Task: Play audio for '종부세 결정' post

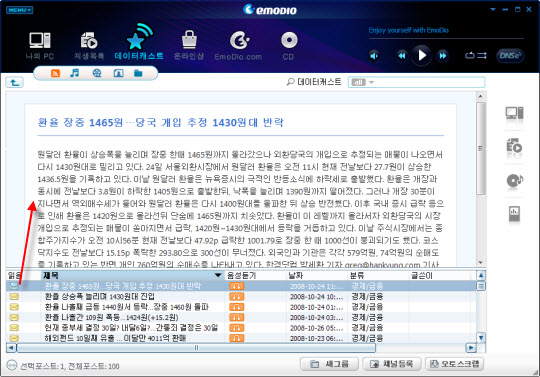Action: click(x=236, y=327)
